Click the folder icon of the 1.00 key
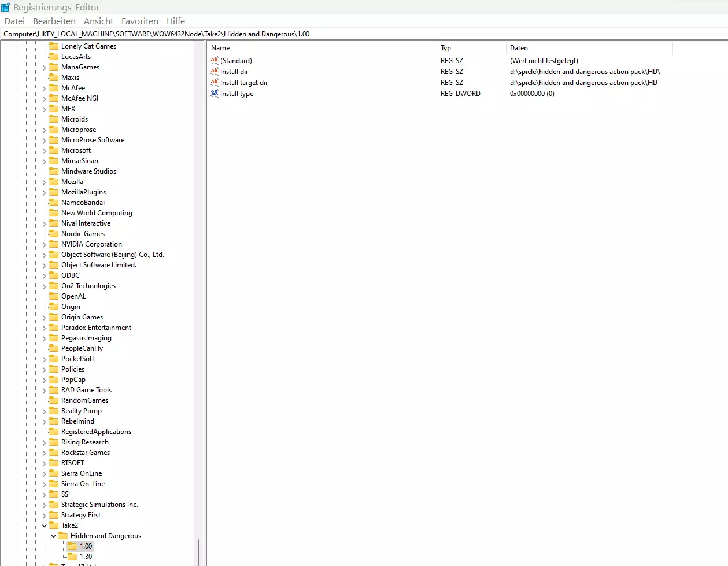The width and height of the screenshot is (728, 566). pos(72,546)
